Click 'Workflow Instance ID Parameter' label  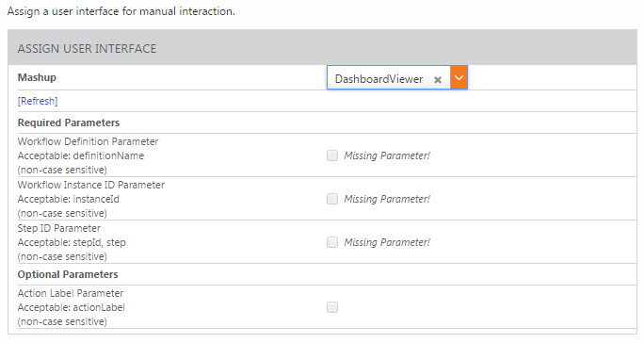[90, 185]
